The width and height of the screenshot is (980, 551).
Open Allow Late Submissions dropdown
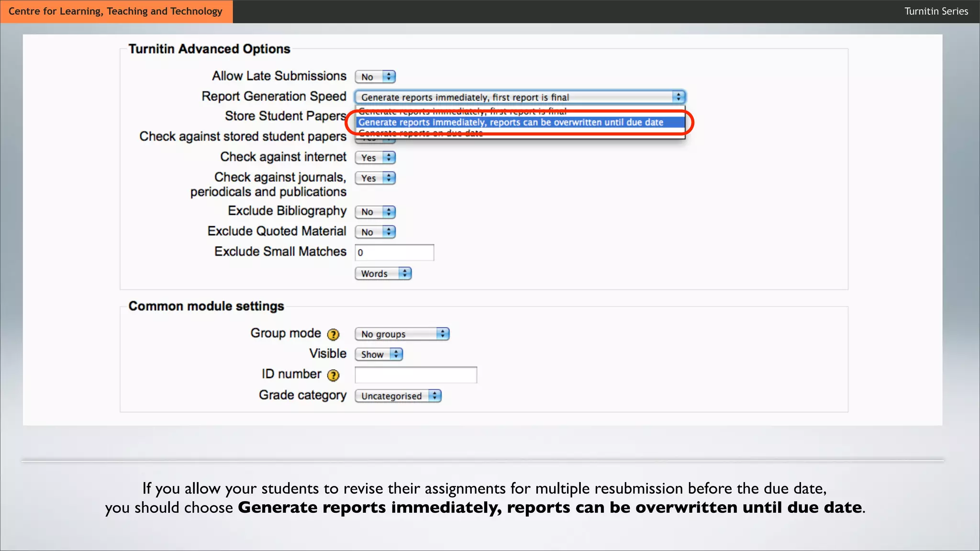click(375, 77)
